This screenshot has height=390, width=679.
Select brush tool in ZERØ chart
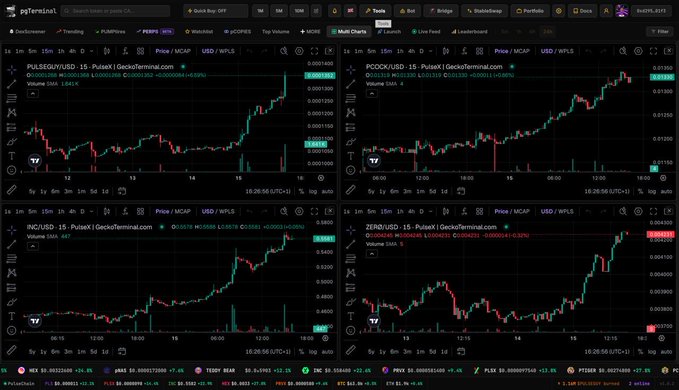click(x=351, y=302)
